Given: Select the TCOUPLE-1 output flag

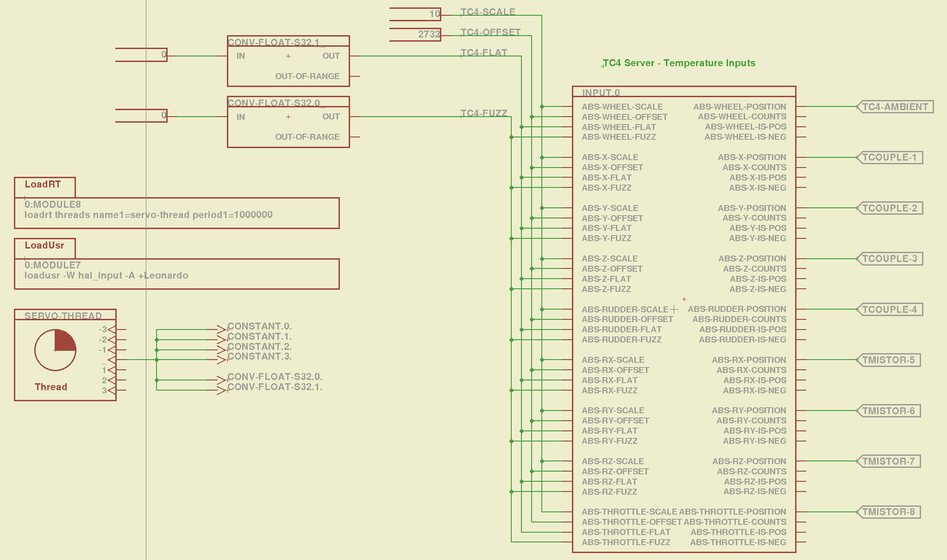Looking at the screenshot, I should click(889, 157).
